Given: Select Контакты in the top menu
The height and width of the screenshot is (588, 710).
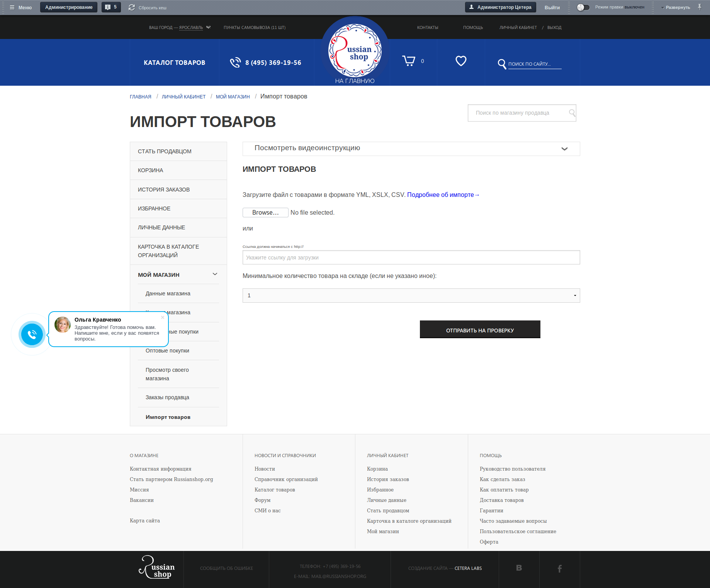Looking at the screenshot, I should (x=428, y=27).
